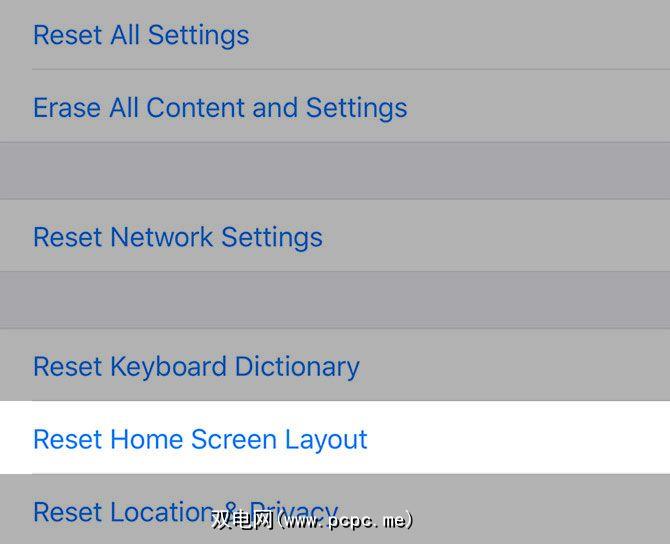Tap Reset All Settings

[141, 35]
